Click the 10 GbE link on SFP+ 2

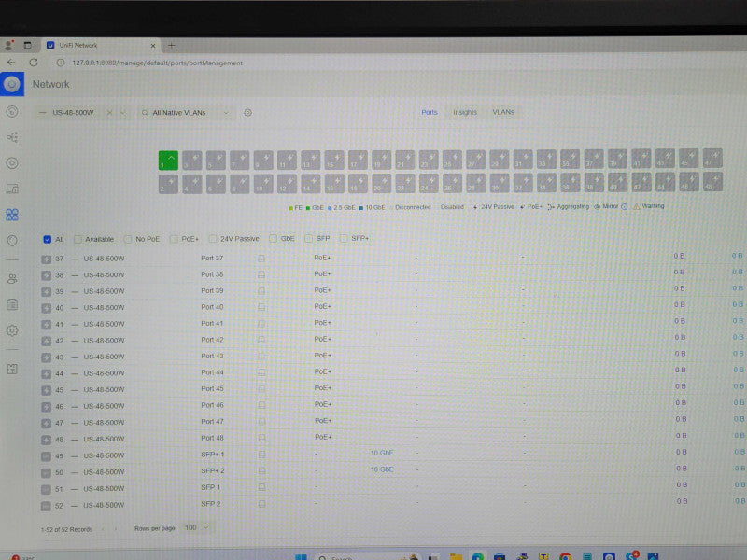click(382, 469)
